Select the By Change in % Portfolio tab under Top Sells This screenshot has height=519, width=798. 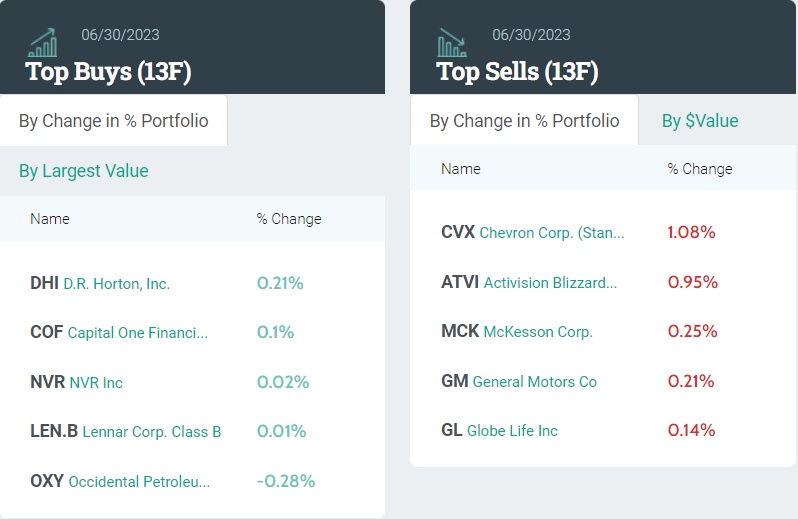[x=524, y=121]
